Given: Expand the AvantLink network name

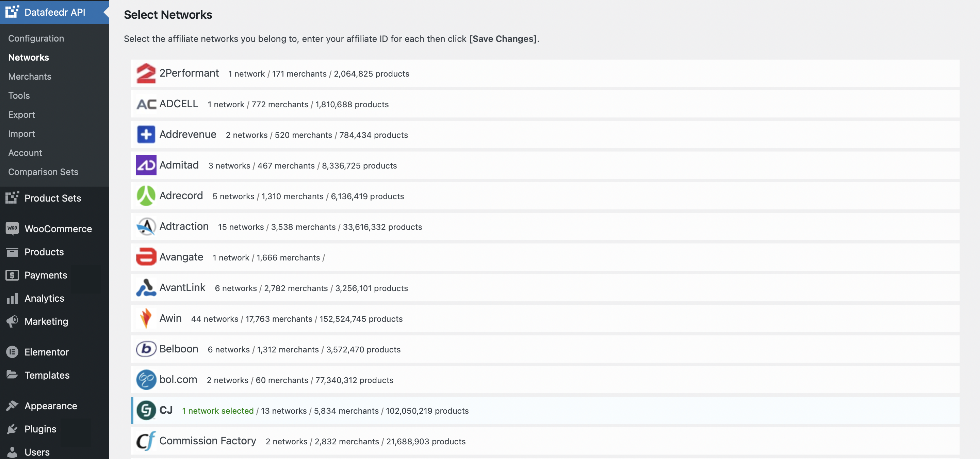Looking at the screenshot, I should click(x=182, y=287).
